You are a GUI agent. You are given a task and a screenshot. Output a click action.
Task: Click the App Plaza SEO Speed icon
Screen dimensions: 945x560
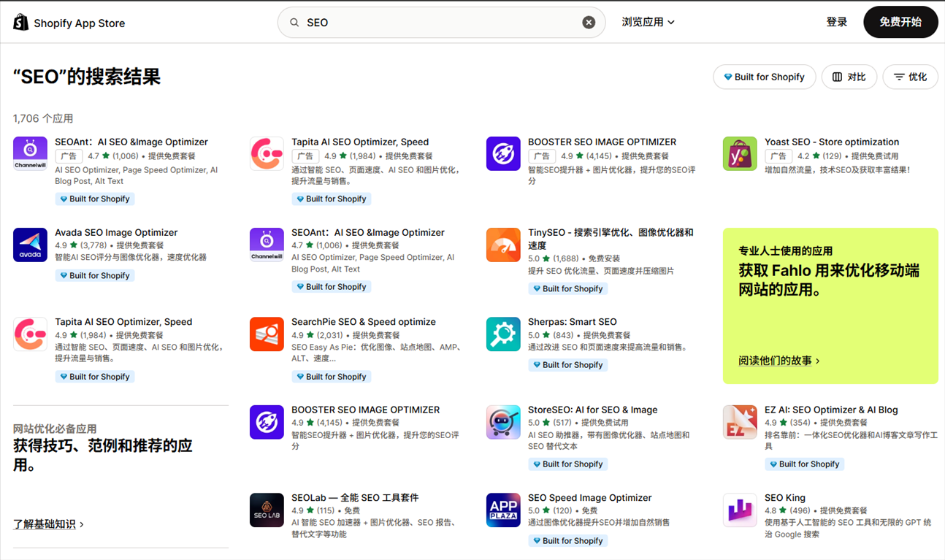click(x=503, y=510)
